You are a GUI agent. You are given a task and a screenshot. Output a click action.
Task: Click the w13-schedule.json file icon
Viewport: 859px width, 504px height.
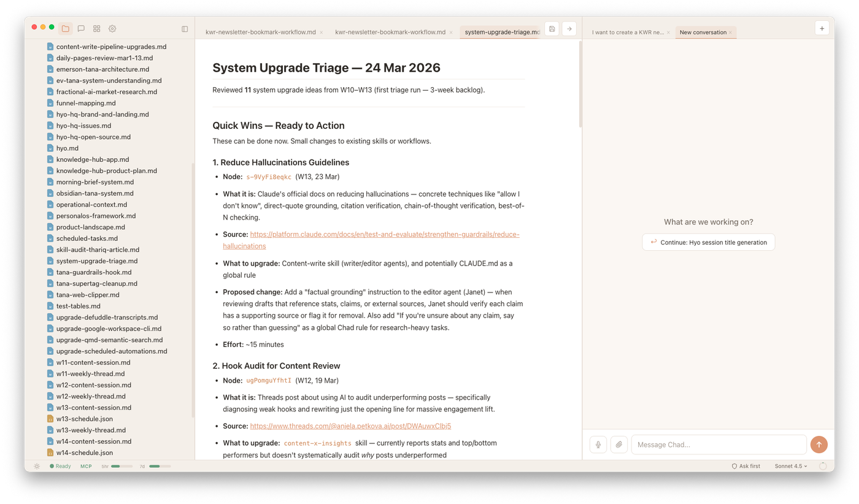tap(50, 419)
